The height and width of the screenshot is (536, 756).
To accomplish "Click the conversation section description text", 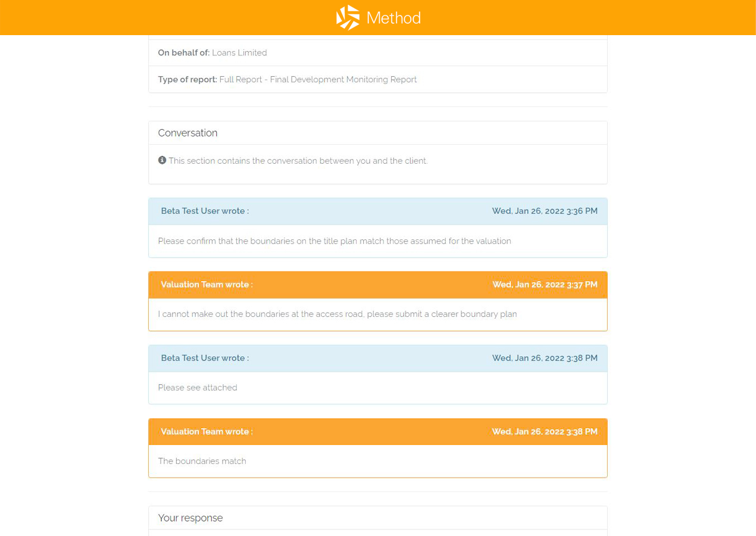I will coord(298,161).
